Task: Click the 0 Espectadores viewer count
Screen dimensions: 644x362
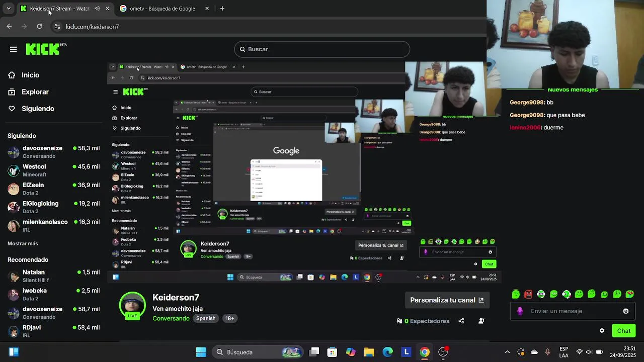Action: point(423,321)
